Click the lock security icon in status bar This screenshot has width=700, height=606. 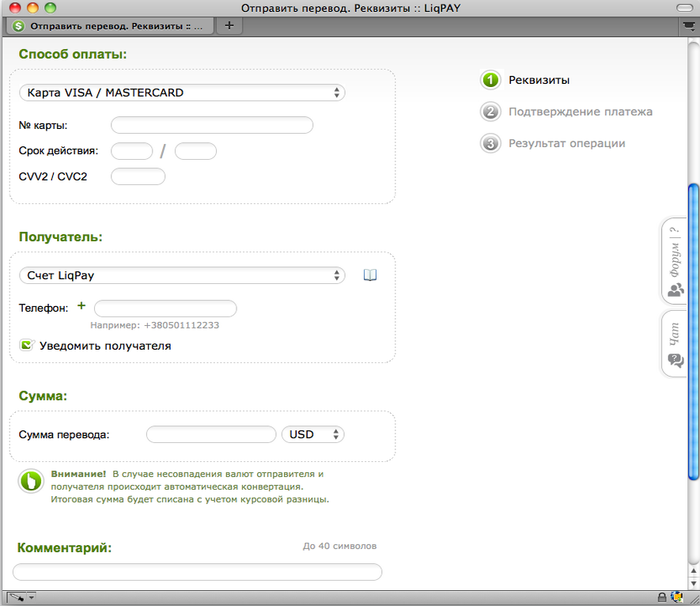(662, 597)
